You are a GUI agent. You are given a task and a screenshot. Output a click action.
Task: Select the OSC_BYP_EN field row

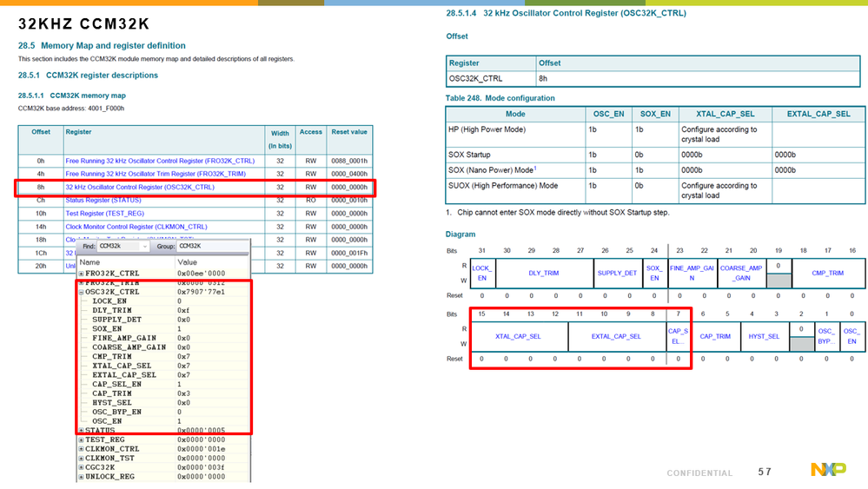(x=163, y=412)
